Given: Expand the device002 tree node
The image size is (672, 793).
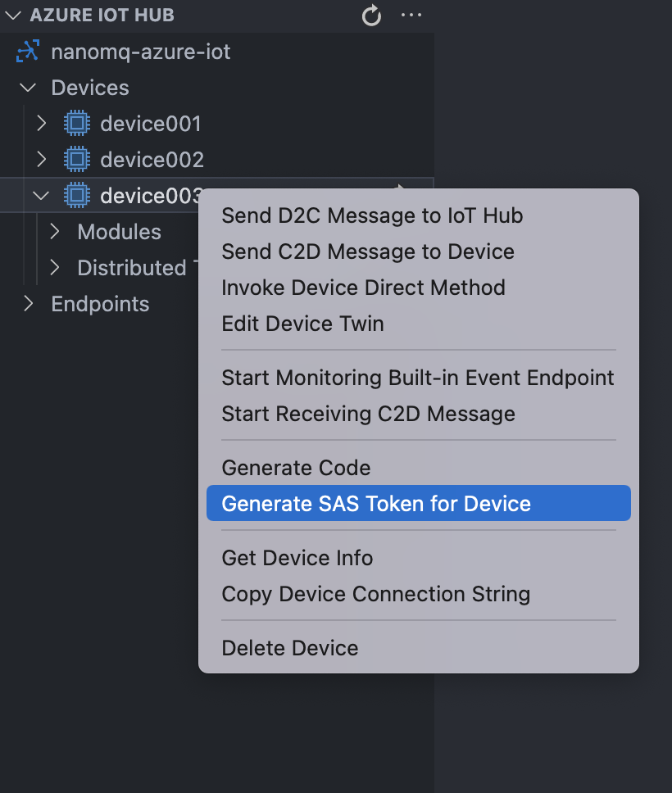Looking at the screenshot, I should point(42,160).
